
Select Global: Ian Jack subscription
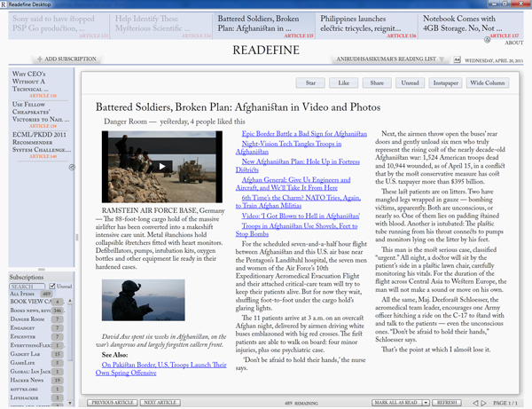point(36,372)
